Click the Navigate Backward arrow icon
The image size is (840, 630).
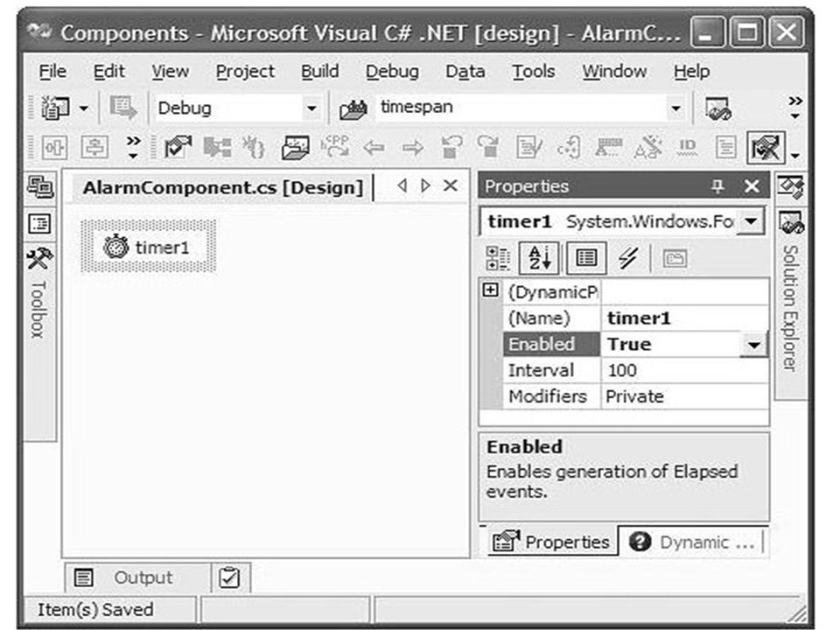pyautogui.click(x=374, y=147)
